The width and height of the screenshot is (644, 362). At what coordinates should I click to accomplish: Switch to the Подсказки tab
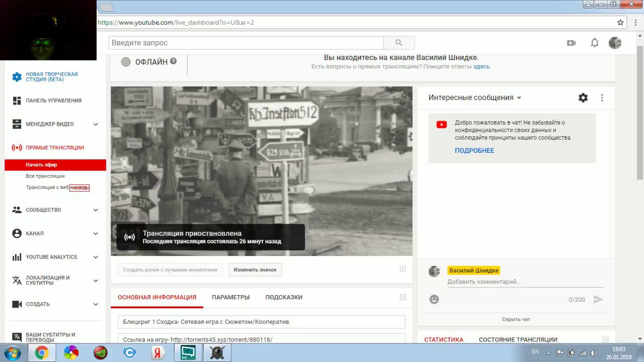[x=284, y=297]
